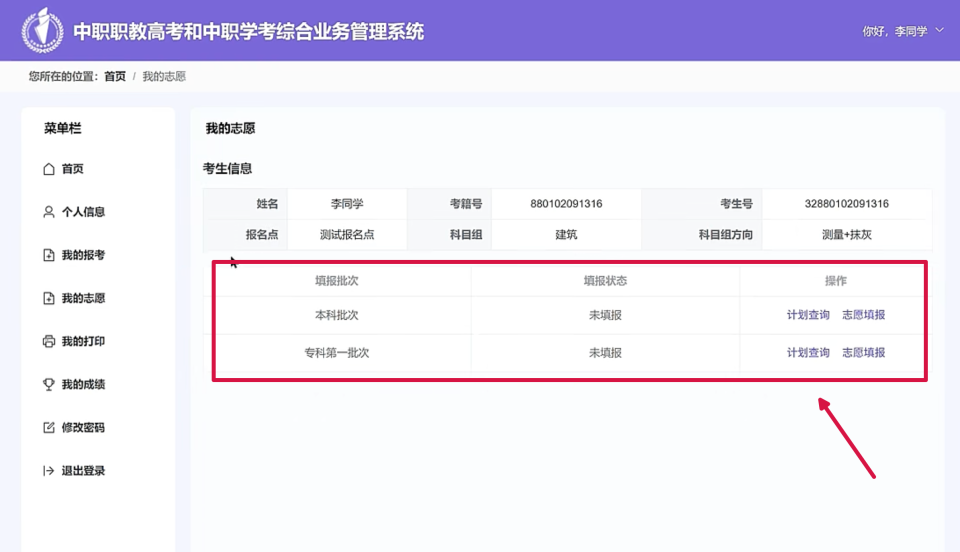Screen dimensions: 960x552
Task: Click the 考生号 value 32880102091316
Action: point(847,204)
